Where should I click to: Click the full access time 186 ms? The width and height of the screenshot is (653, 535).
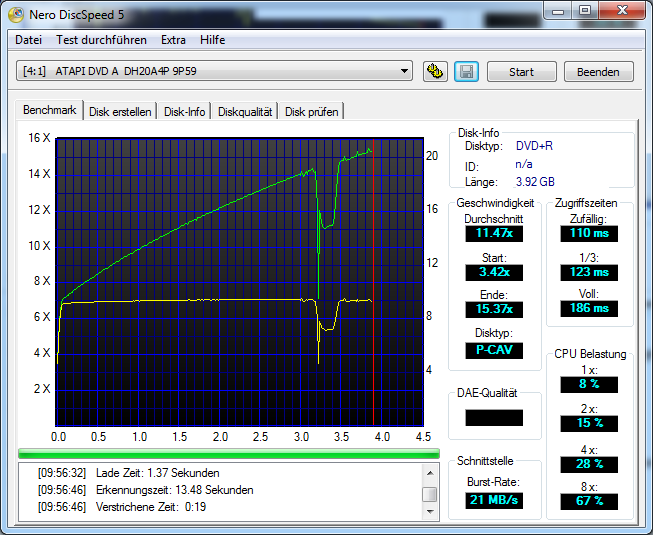click(589, 309)
